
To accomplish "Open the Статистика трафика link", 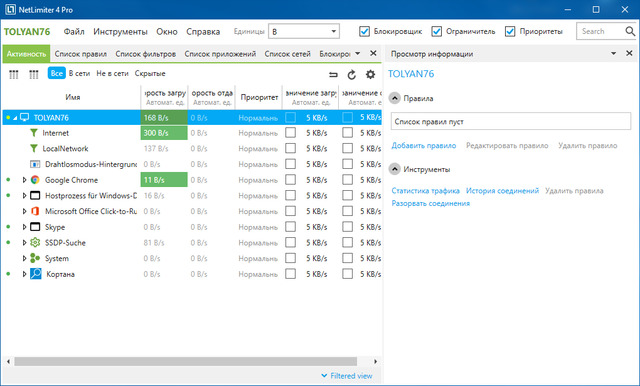I will pos(425,191).
